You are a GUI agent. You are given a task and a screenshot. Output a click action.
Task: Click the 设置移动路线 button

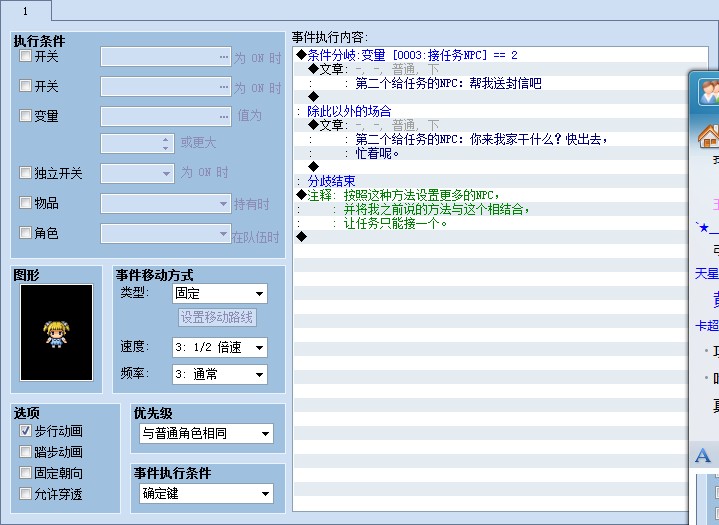[217, 317]
